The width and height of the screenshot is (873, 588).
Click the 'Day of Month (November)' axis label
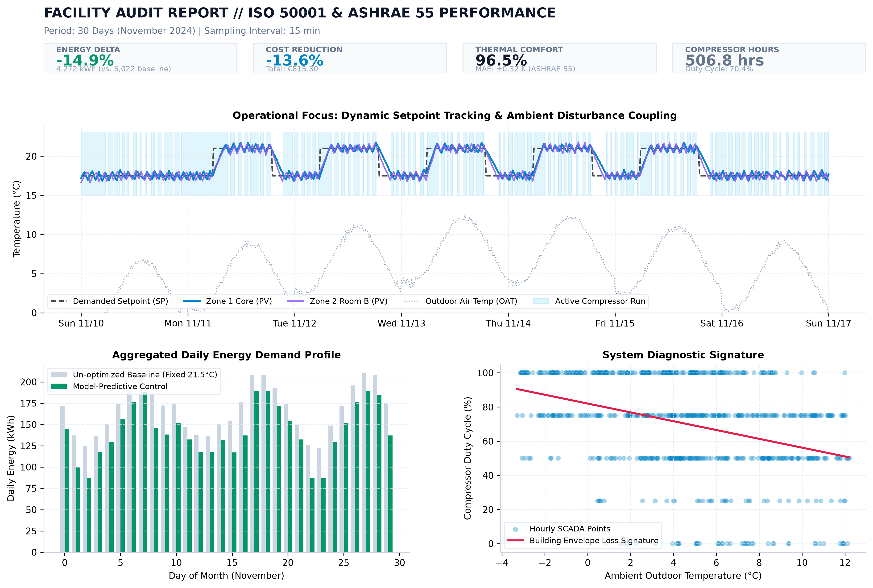tap(226, 576)
